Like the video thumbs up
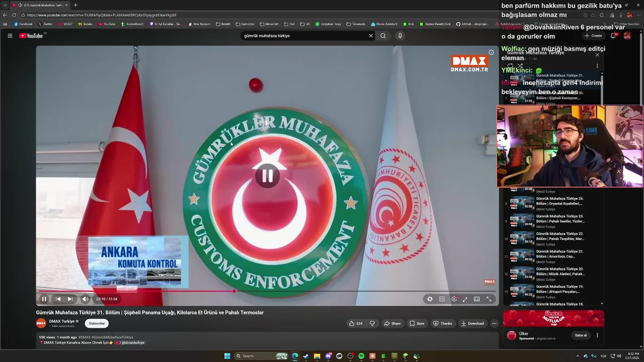The height and width of the screenshot is (362, 644). [x=356, y=323]
